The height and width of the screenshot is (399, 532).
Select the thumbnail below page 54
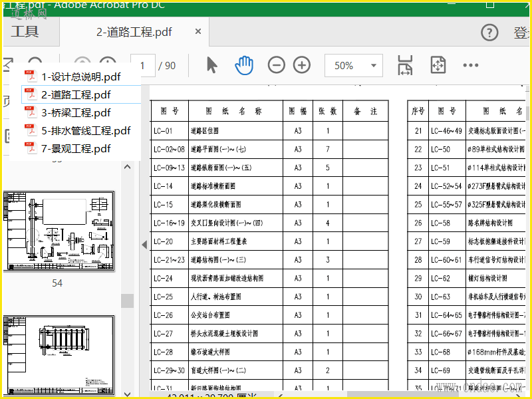pos(59,356)
